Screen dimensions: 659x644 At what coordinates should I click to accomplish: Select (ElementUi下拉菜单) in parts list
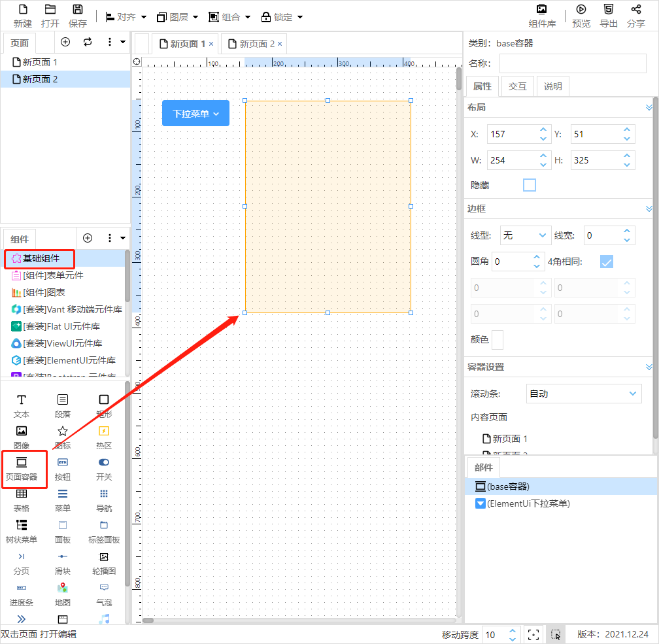coord(561,503)
